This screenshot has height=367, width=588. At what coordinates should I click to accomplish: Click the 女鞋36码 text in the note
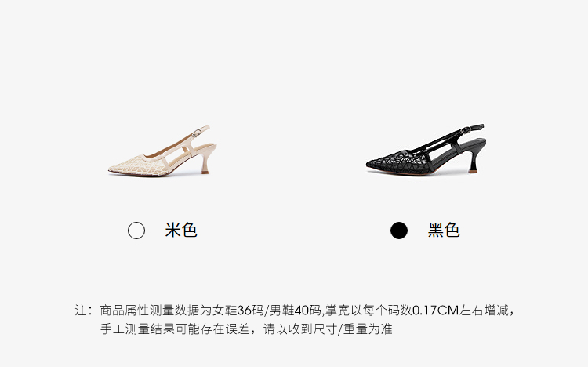[238, 311]
